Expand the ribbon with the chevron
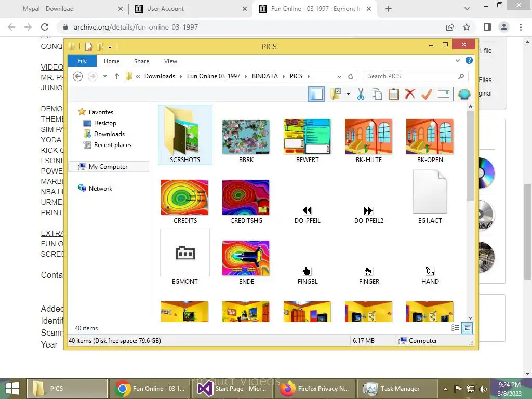532x399 pixels. [x=457, y=60]
